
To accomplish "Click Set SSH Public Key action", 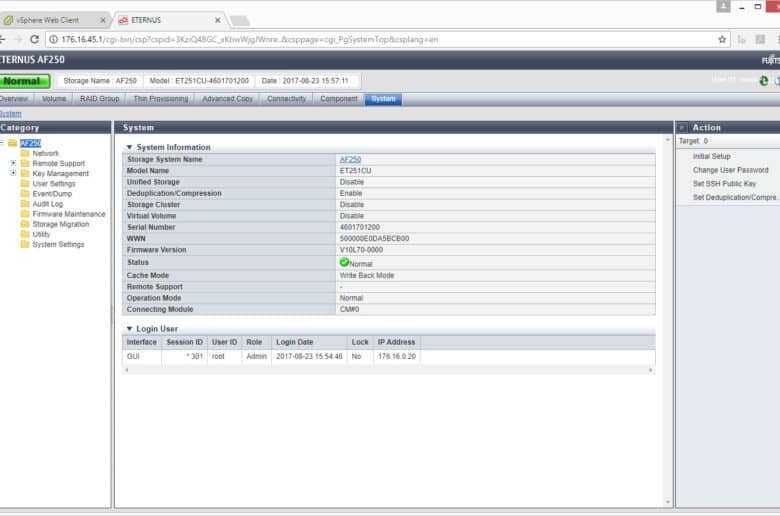I will pyautogui.click(x=724, y=184).
